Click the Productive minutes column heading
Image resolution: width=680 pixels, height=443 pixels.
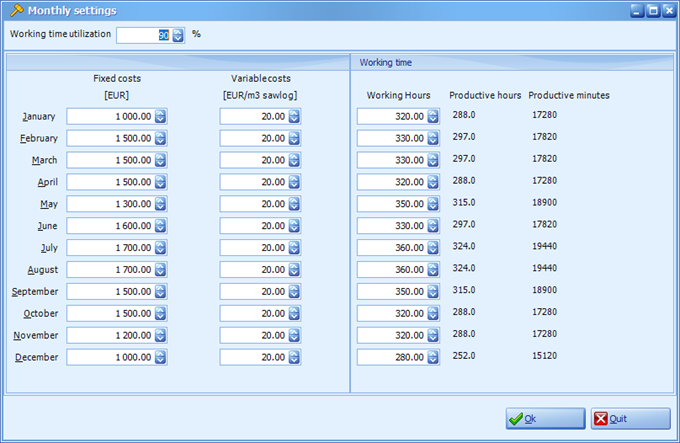[569, 95]
